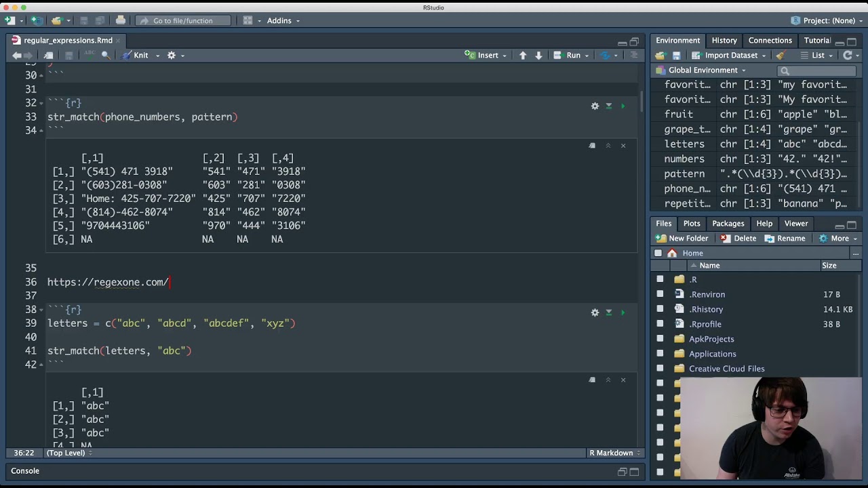The height and width of the screenshot is (488, 868).
Task: Select all files checkbox in Files header
Action: tap(658, 253)
